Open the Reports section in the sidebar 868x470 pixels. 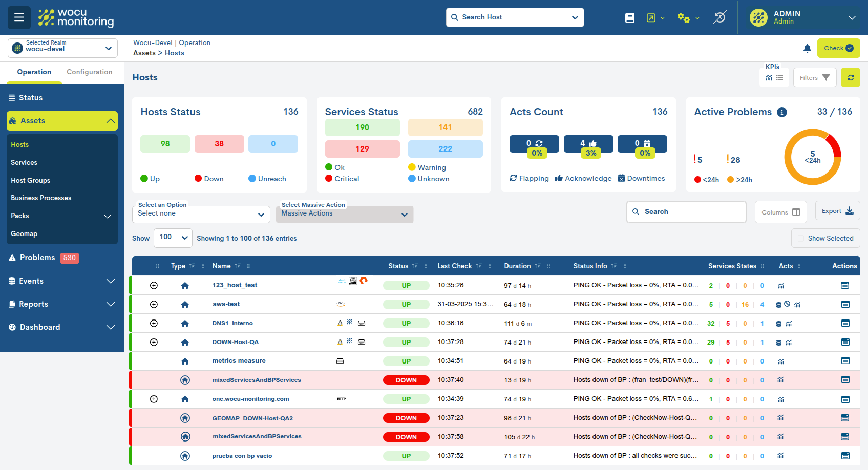(34, 304)
